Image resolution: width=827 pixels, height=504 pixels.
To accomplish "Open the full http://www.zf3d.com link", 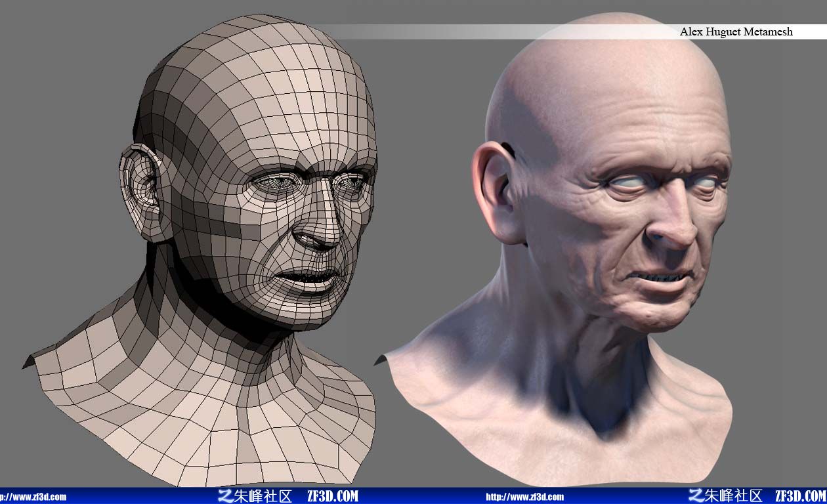I will point(524,497).
